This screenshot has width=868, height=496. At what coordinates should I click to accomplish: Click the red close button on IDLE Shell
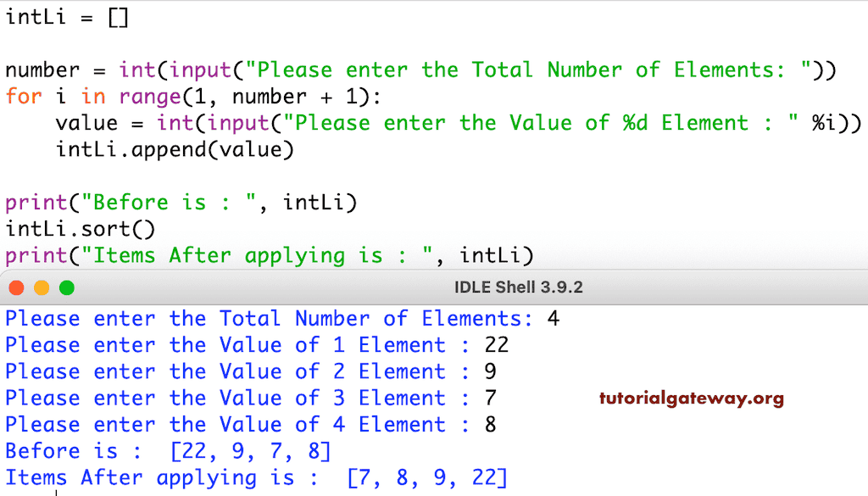tap(16, 287)
